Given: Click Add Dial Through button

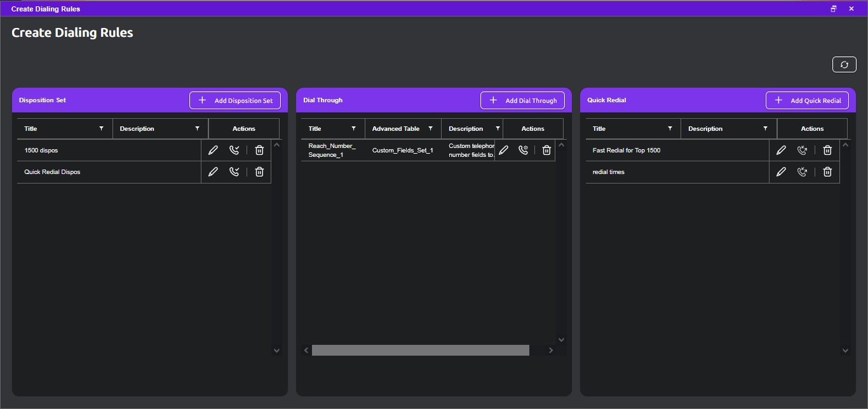Looking at the screenshot, I should (x=522, y=100).
